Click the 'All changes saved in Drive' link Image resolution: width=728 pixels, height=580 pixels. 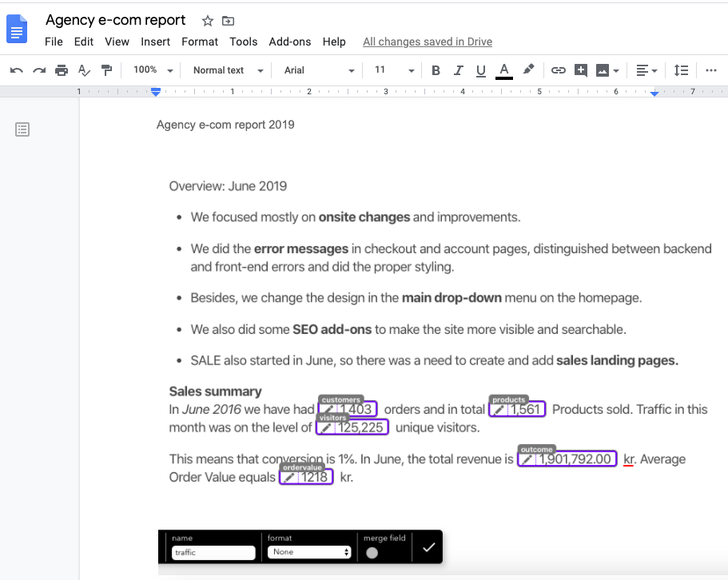(x=427, y=42)
